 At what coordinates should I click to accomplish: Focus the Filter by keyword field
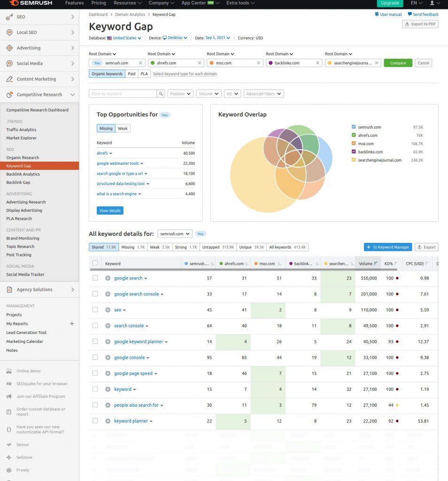[x=123, y=94]
